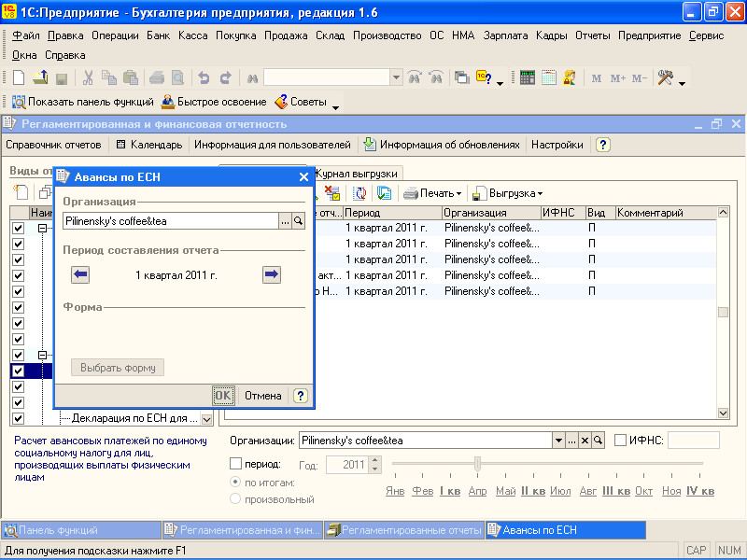Click the magnifier icon in Организация dialog field
Screen dimensions: 747x560
[298, 221]
